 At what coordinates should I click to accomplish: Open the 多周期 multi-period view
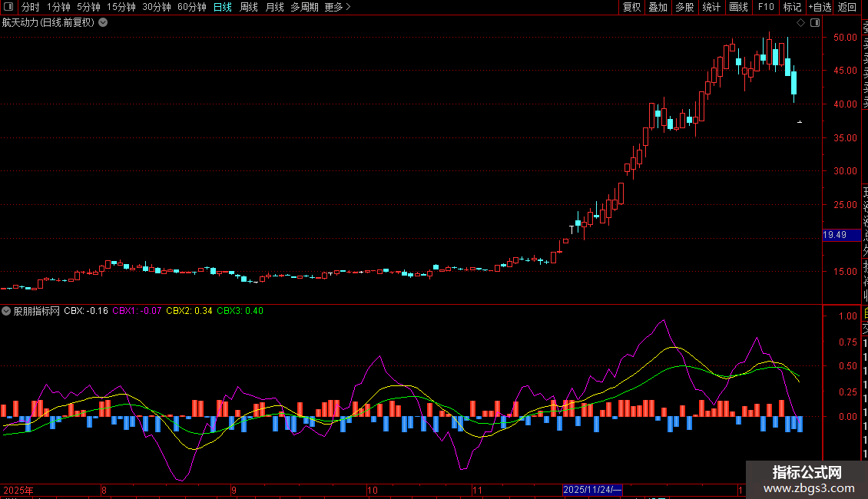click(304, 7)
